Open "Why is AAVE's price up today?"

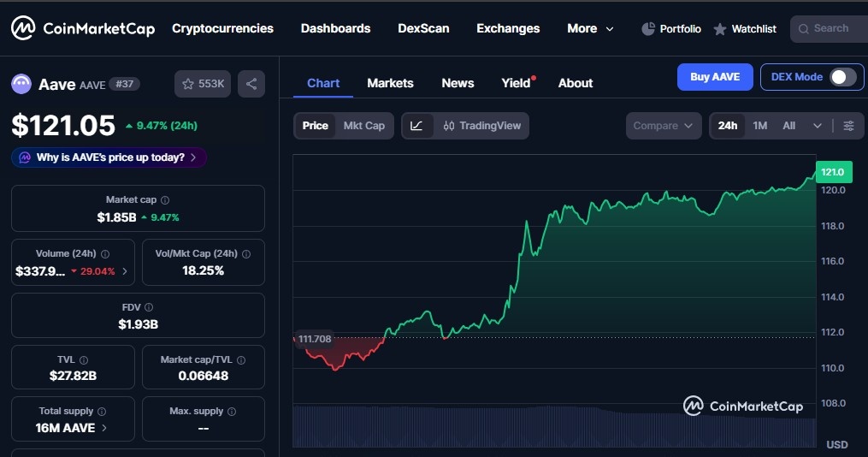[109, 157]
